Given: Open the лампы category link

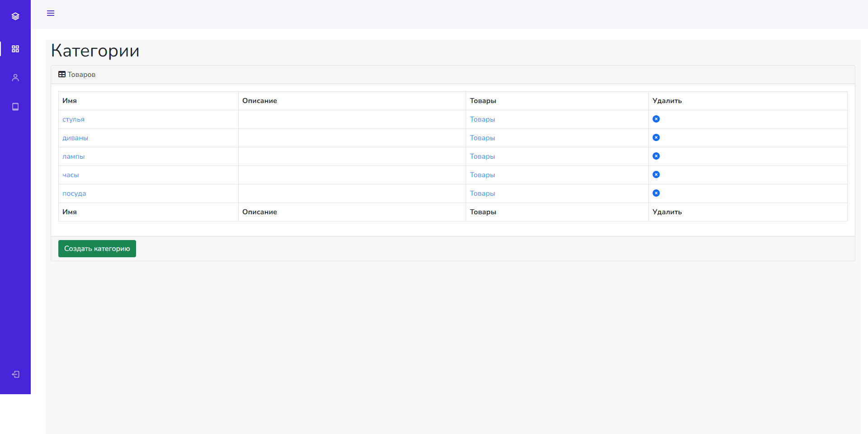Looking at the screenshot, I should [73, 156].
